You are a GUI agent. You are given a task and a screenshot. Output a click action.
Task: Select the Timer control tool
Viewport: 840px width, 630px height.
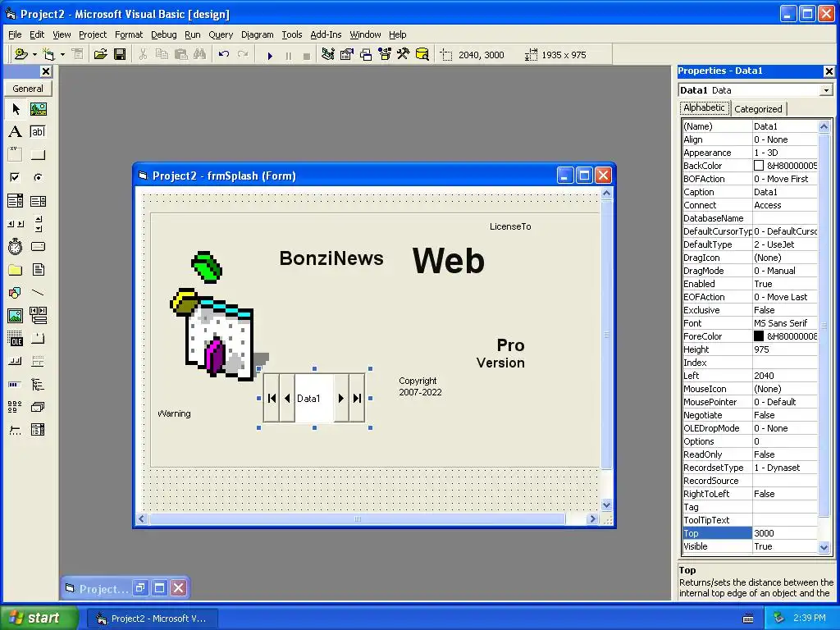tap(16, 246)
